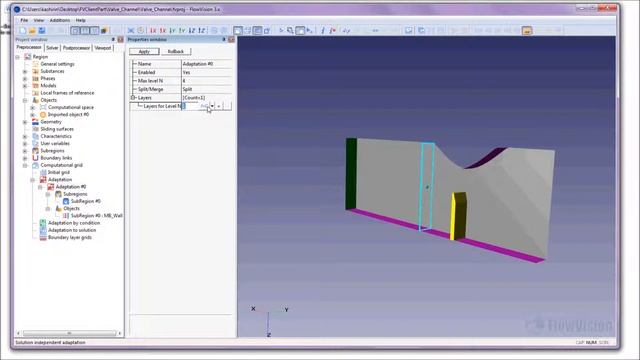Expand the Phases tree node
Image resolution: width=640 pixels, height=360 pixels.
pos(25,78)
